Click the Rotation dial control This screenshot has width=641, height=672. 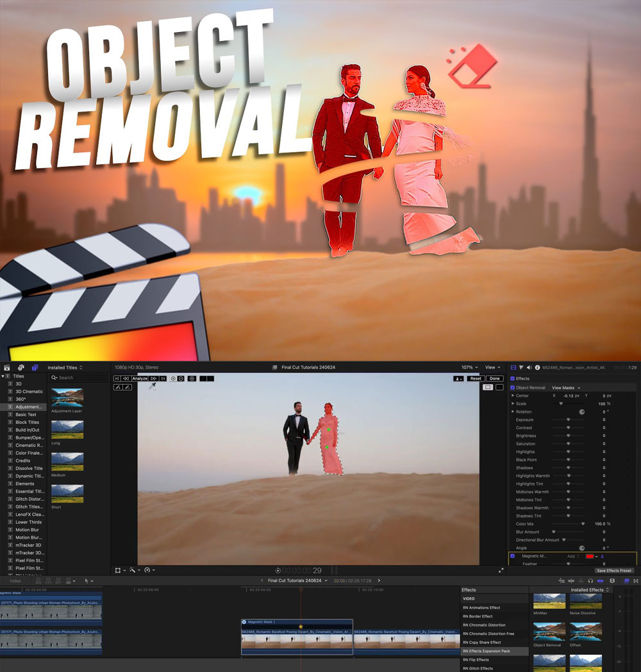pyautogui.click(x=581, y=412)
